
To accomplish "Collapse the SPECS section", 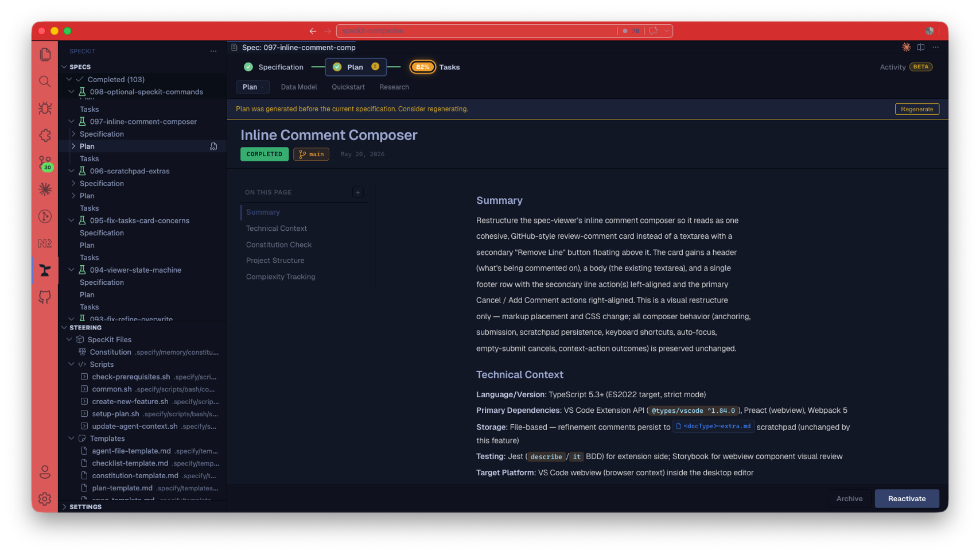I will coord(64,67).
